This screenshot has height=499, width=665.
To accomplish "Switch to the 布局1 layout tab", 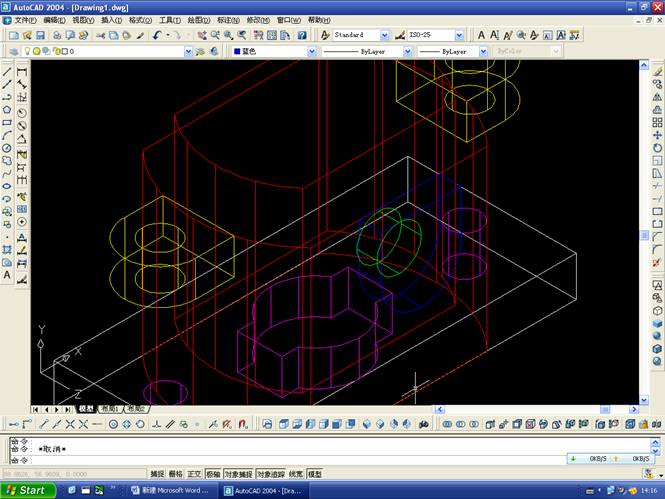I will [108, 409].
